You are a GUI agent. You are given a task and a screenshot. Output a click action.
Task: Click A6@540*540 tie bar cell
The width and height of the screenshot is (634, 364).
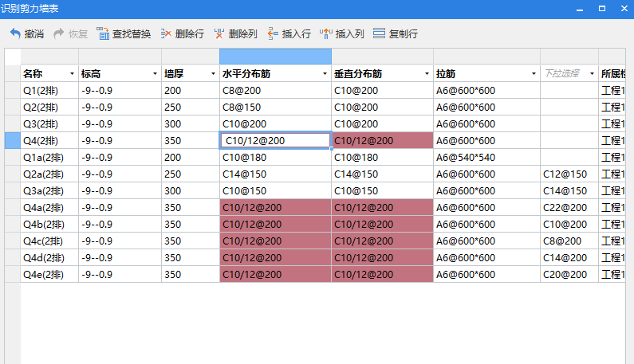point(486,157)
